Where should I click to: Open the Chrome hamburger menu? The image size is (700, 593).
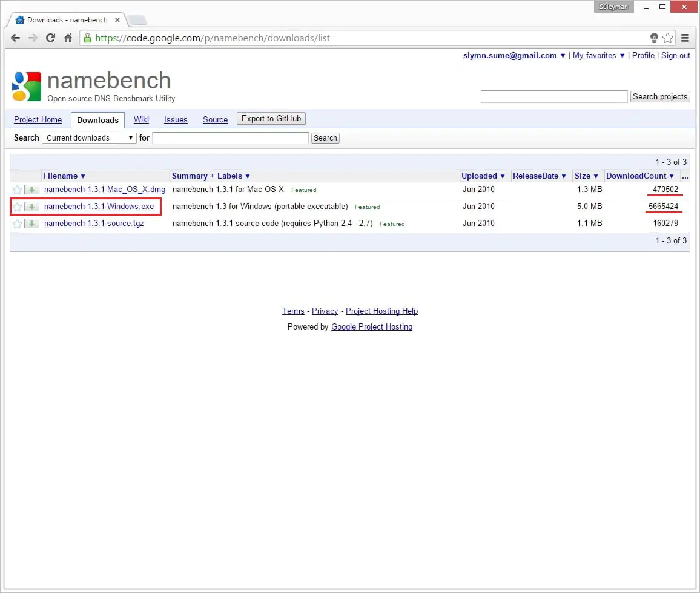pos(685,38)
